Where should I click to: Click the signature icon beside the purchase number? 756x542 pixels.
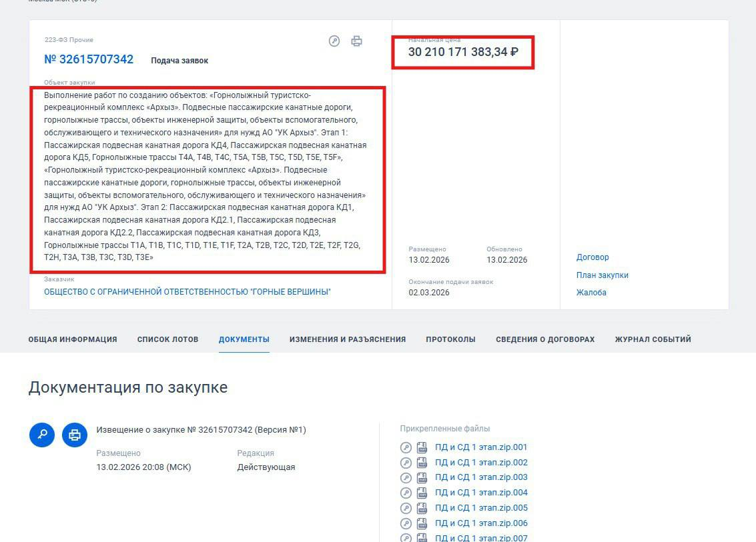point(334,41)
